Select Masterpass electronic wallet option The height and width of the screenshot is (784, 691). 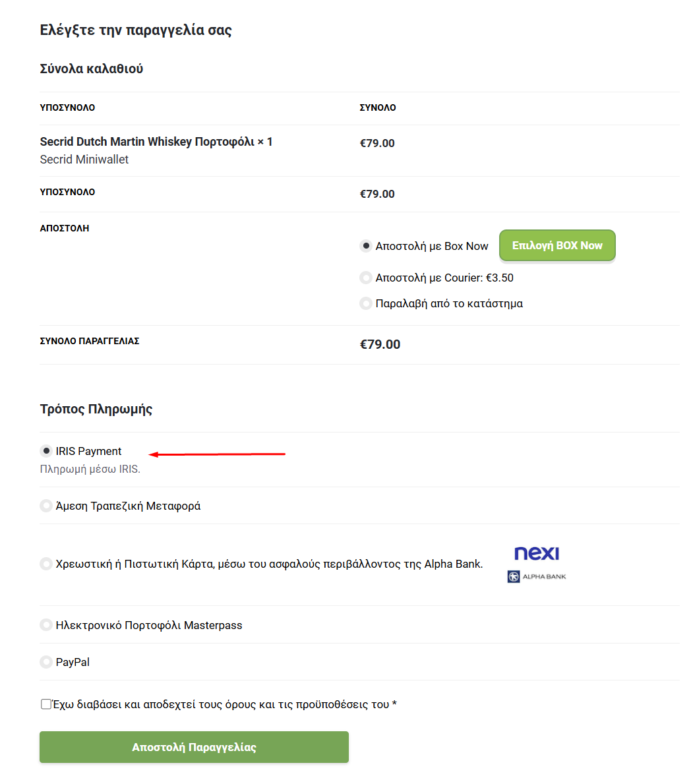46,625
